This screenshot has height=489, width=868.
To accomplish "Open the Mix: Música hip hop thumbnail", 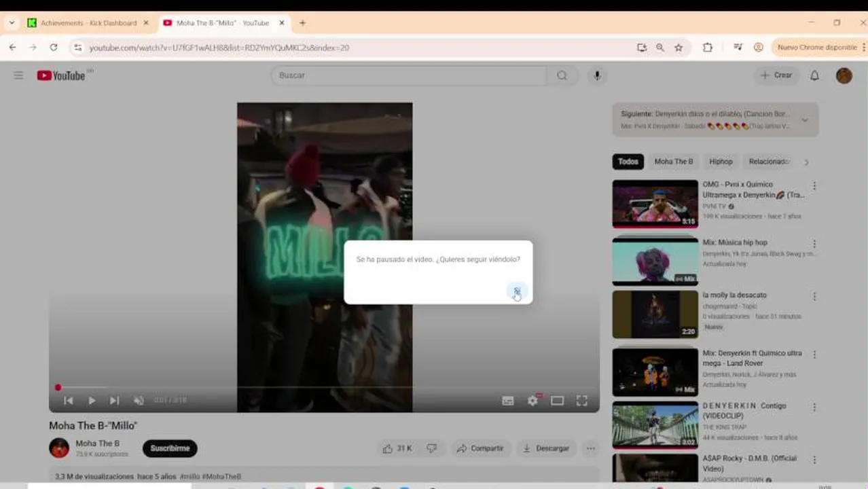I will 655,261.
